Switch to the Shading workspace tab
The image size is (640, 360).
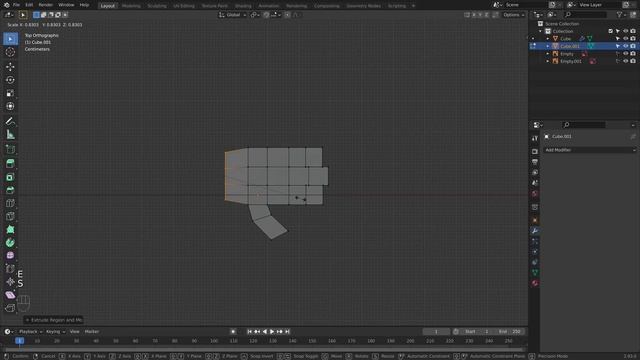(x=243, y=6)
